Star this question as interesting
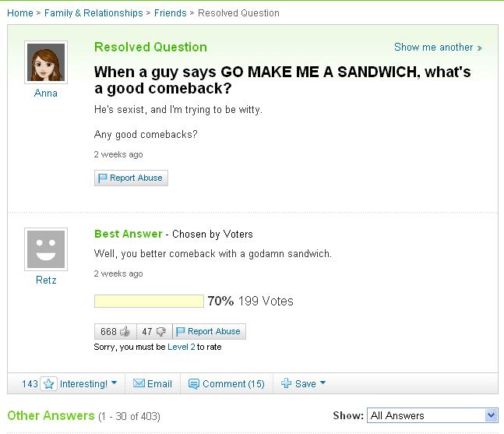 [48, 384]
